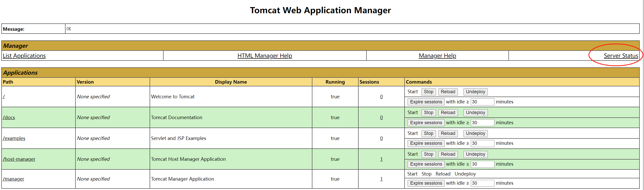Open HTML Manager Help link

pos(265,56)
